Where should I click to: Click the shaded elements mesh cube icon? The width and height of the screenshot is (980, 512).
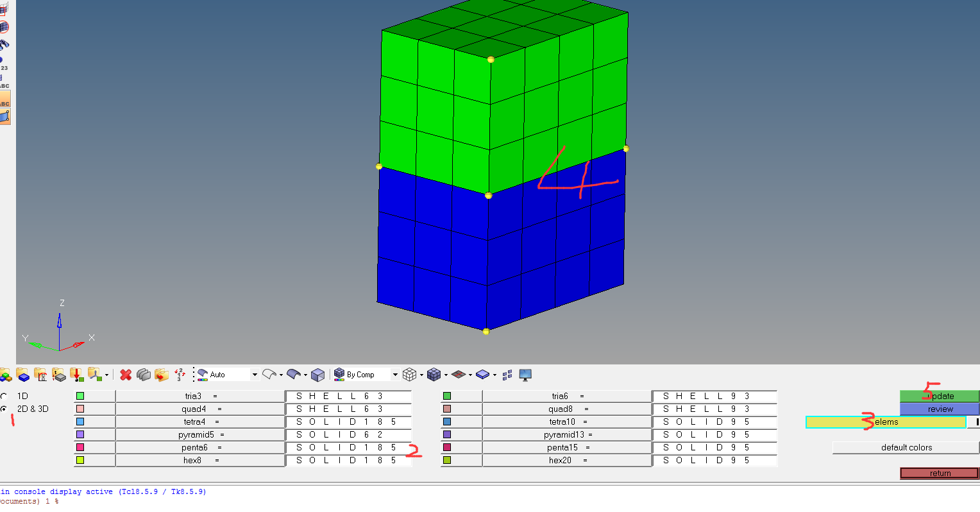pyautogui.click(x=434, y=375)
